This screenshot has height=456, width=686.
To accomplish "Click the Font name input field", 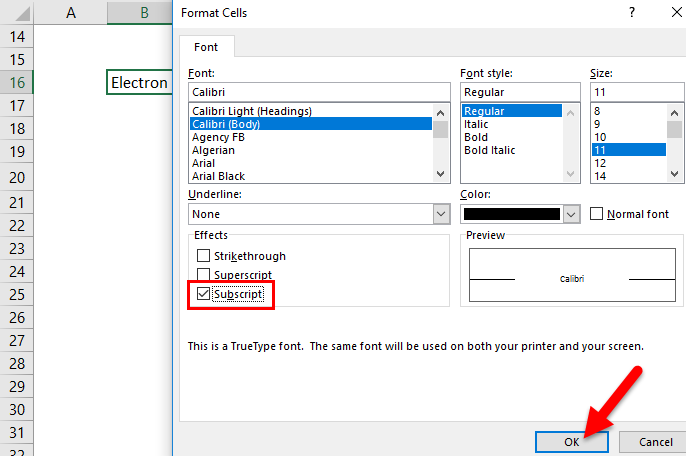I will (x=318, y=91).
